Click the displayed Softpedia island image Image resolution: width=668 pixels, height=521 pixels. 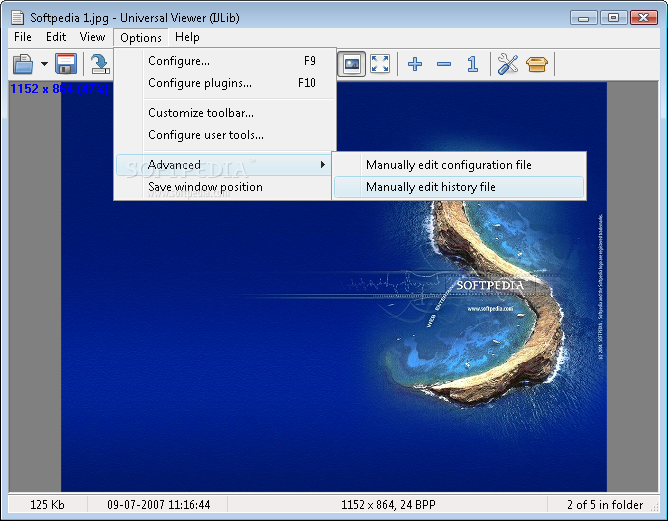[334, 286]
